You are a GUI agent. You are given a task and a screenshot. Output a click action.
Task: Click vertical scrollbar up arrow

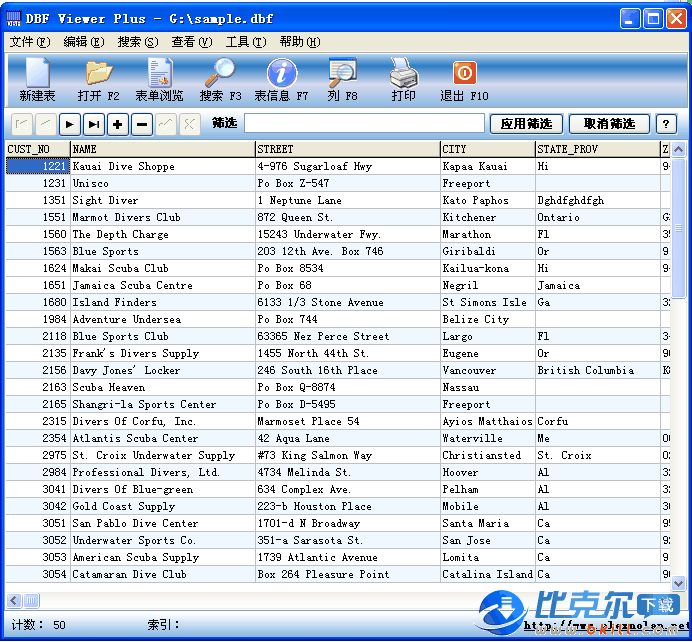coord(678,150)
